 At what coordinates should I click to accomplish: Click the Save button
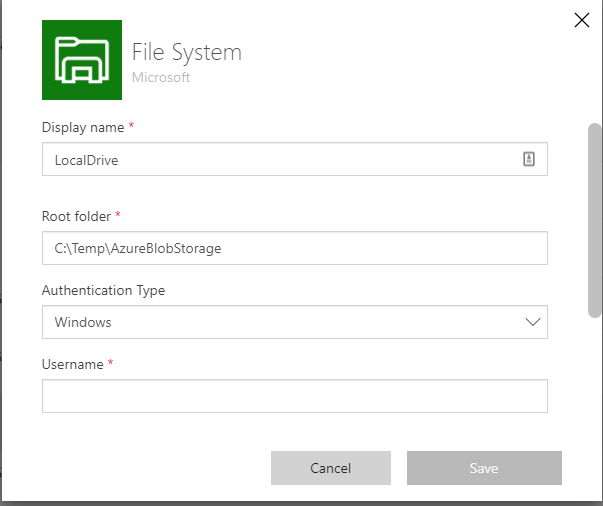tap(484, 468)
